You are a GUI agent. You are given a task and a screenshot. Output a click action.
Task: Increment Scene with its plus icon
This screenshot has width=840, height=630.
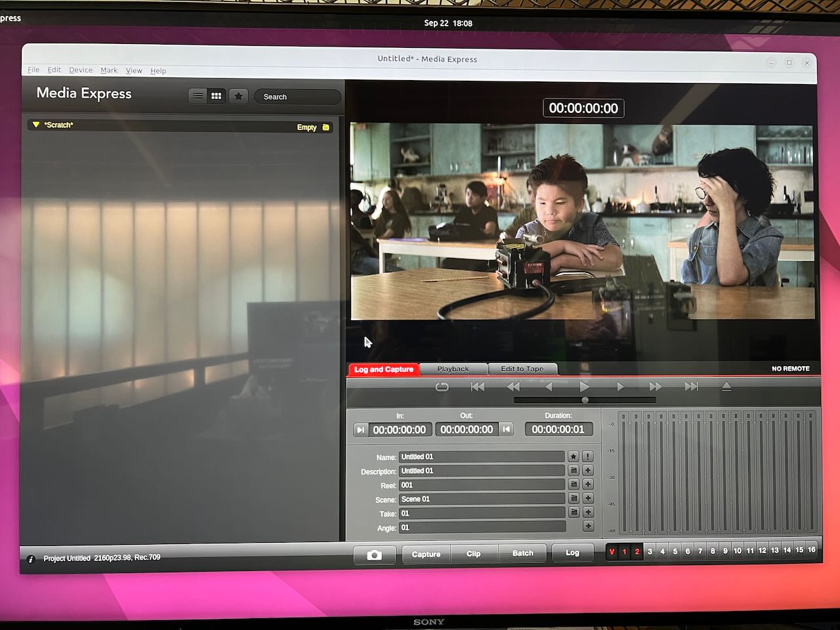pos(587,498)
